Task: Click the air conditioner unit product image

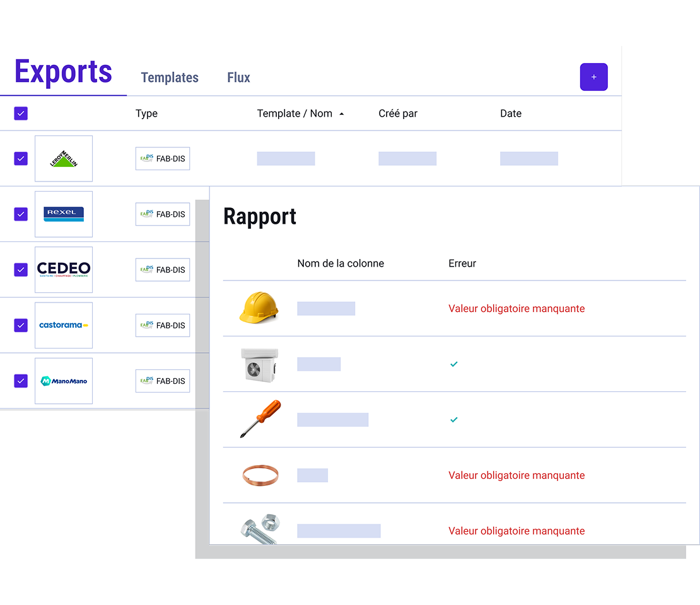Action: pyautogui.click(x=259, y=365)
